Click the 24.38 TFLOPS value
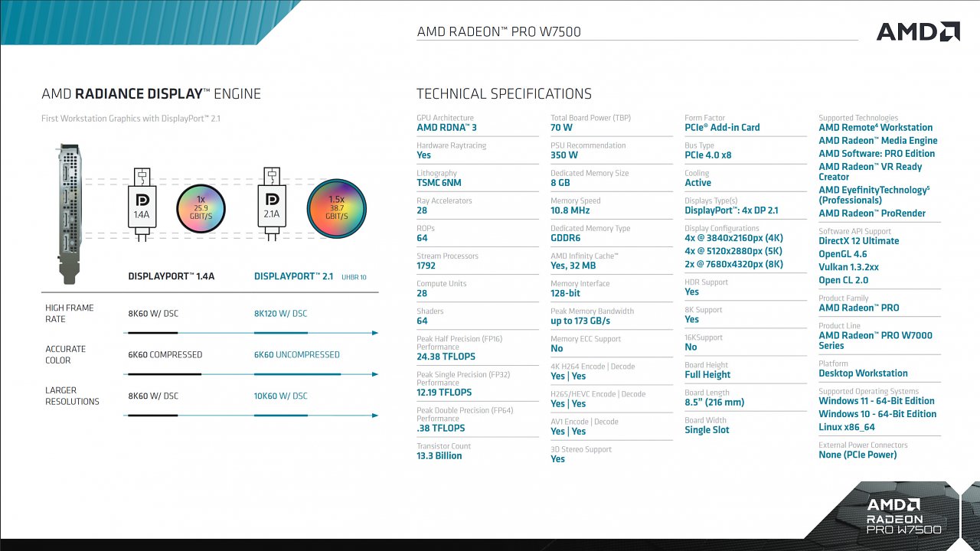Screen dimensions: 980x551 [446, 357]
